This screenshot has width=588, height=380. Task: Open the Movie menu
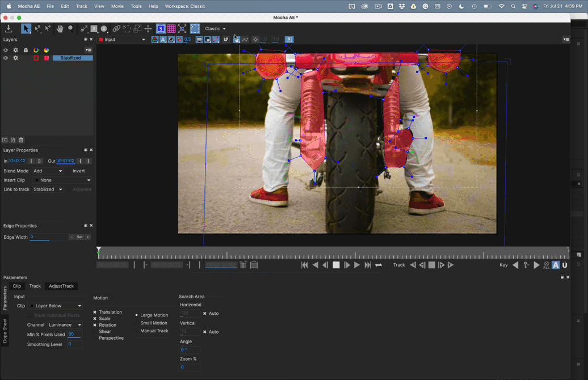click(x=117, y=6)
